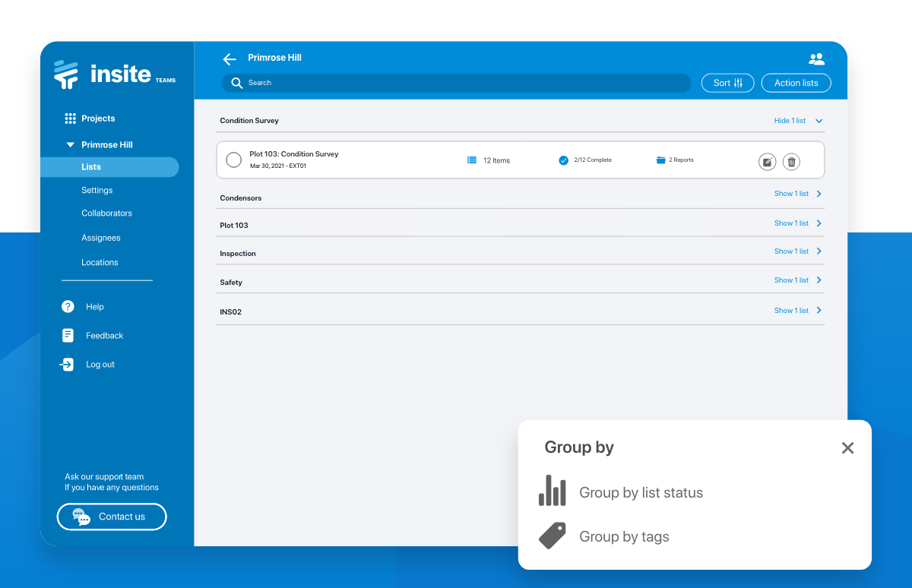Show 1 list under Inspection
This screenshot has height=588, width=912.
point(799,251)
